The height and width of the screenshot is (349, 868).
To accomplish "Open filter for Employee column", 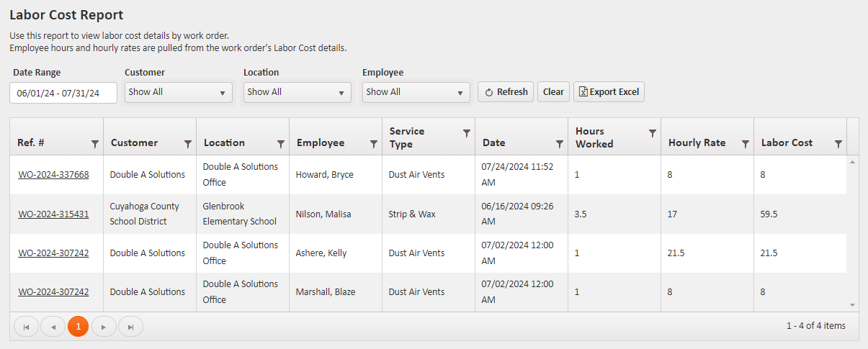I will tap(374, 144).
